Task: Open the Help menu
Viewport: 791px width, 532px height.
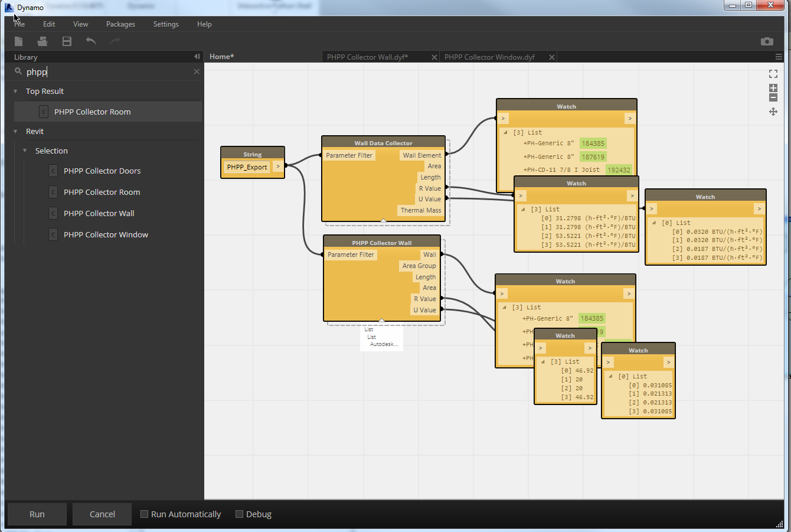Action: tap(204, 24)
